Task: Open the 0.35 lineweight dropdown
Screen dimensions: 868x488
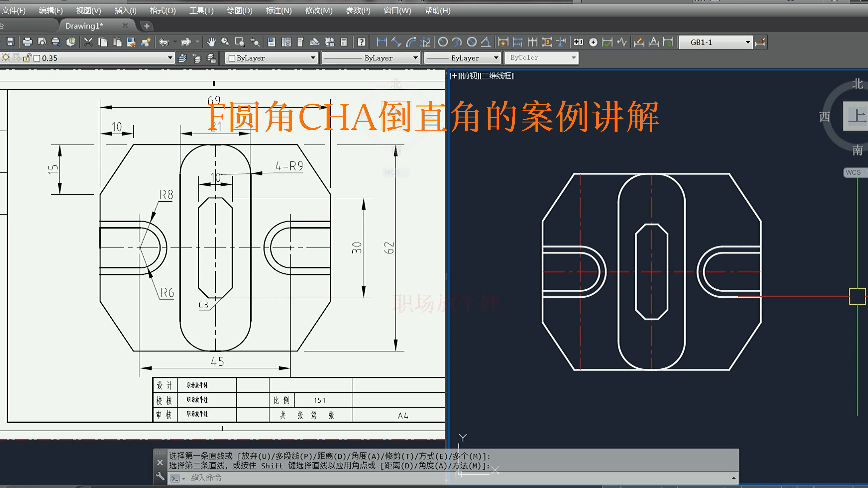Action: (x=170, y=58)
